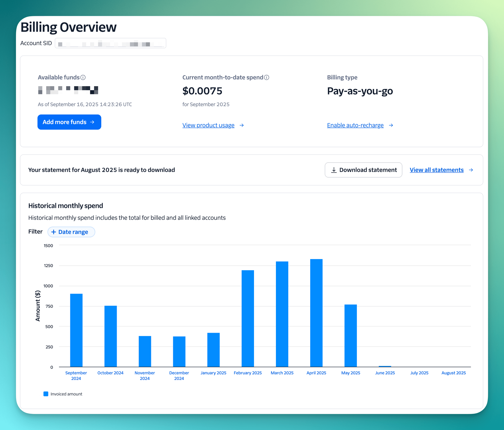Select the February 2025 bar in chart
This screenshot has height=430, width=504.
tap(248, 318)
